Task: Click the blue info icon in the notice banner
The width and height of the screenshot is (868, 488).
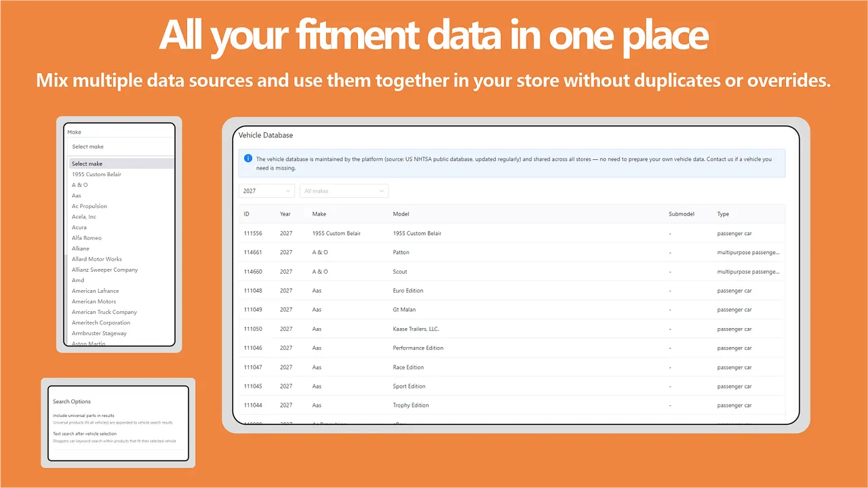Action: tap(248, 159)
